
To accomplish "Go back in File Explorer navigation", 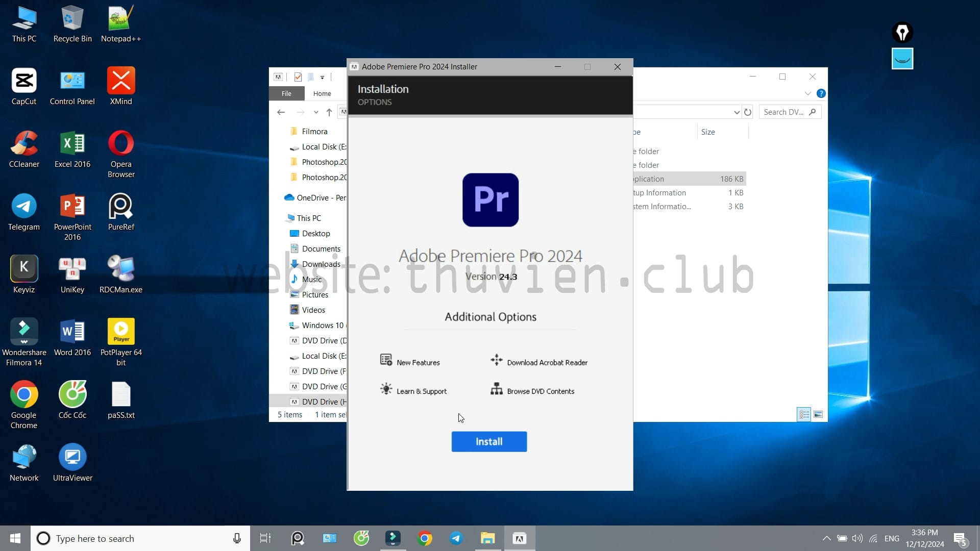I will coord(281,112).
